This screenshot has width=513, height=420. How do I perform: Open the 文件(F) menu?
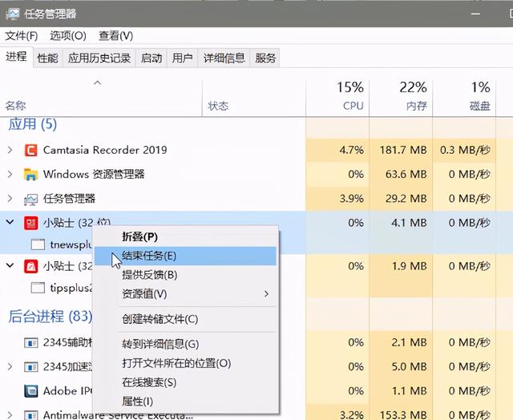tap(22, 35)
